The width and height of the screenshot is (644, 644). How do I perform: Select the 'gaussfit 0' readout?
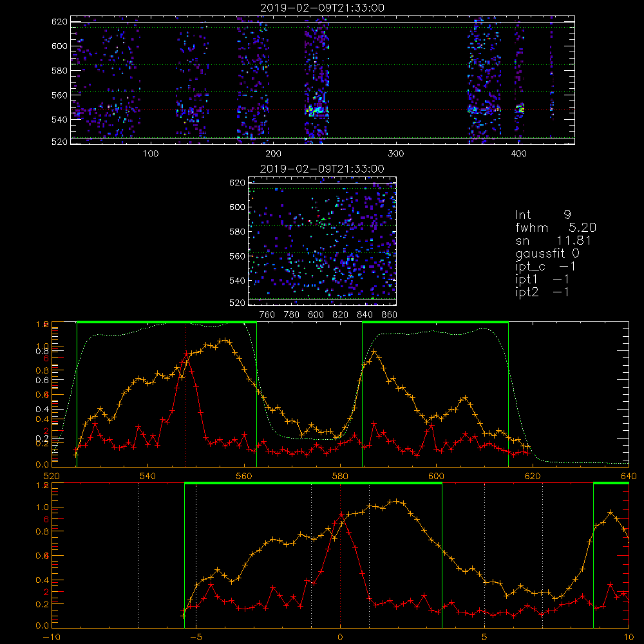click(x=547, y=253)
